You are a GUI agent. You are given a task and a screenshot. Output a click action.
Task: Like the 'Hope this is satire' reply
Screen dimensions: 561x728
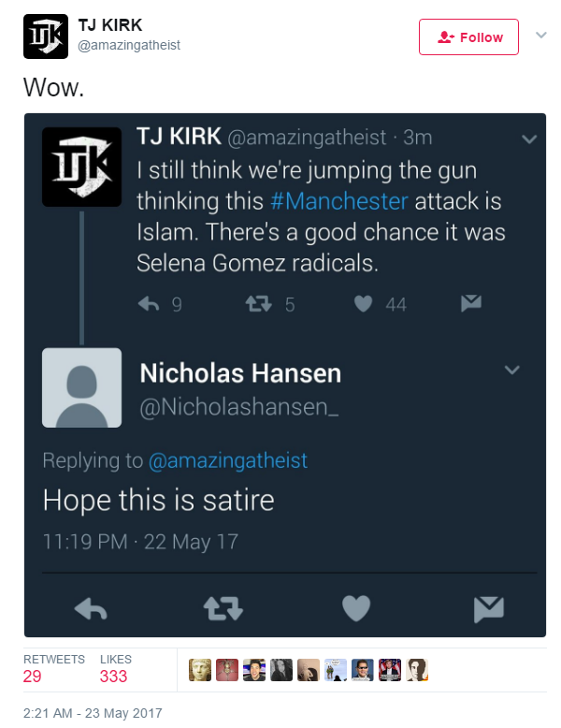pos(355,610)
